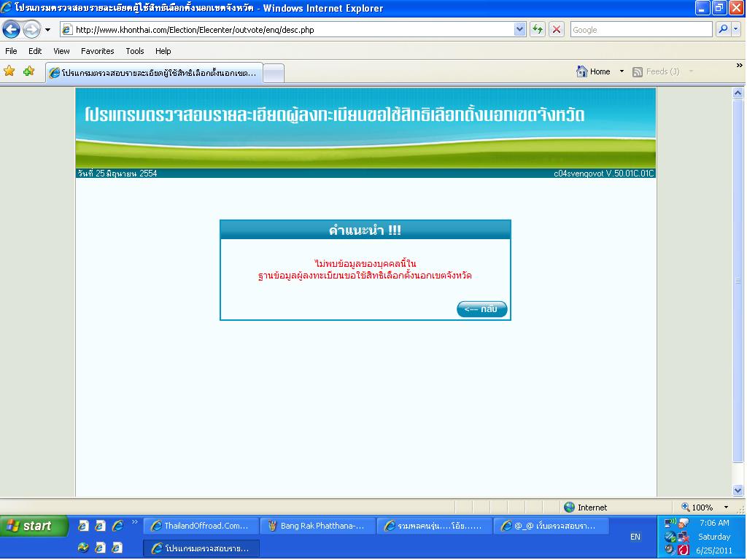Click in the Google search box
The height and width of the screenshot is (560, 747).
coord(640,30)
